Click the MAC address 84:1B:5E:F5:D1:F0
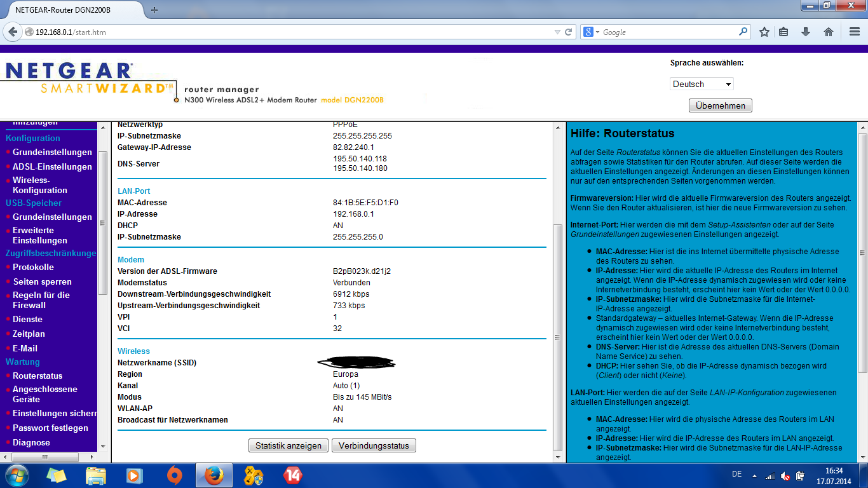The width and height of the screenshot is (868, 488). (365, 203)
